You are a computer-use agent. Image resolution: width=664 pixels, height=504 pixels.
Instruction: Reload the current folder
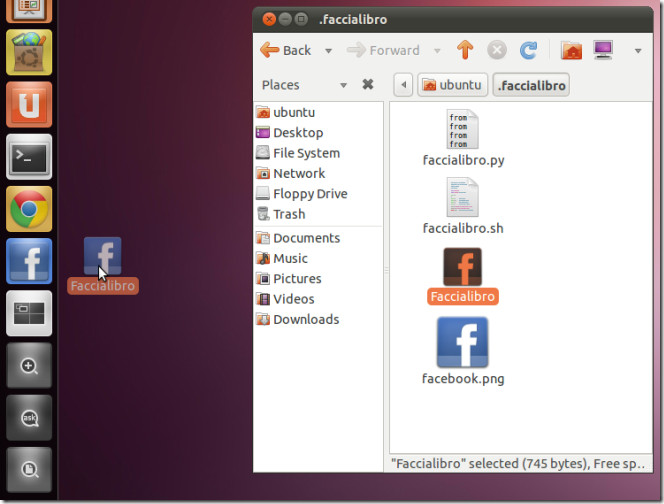pyautogui.click(x=528, y=50)
